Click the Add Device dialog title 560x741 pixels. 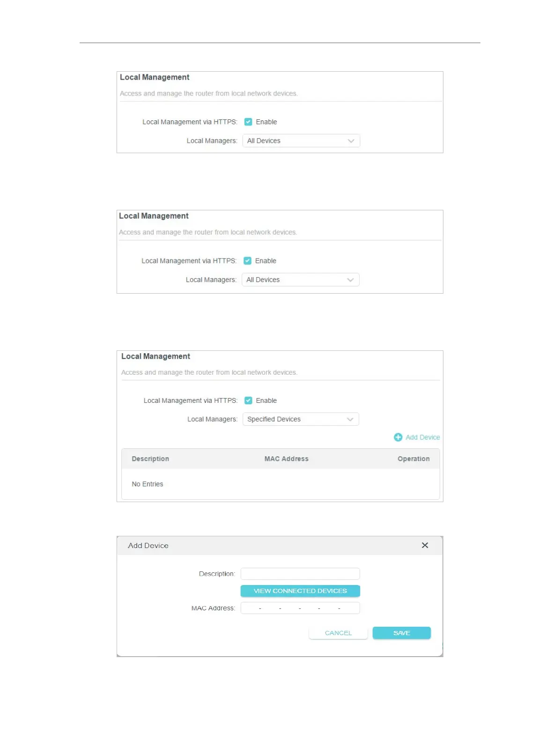(x=148, y=546)
